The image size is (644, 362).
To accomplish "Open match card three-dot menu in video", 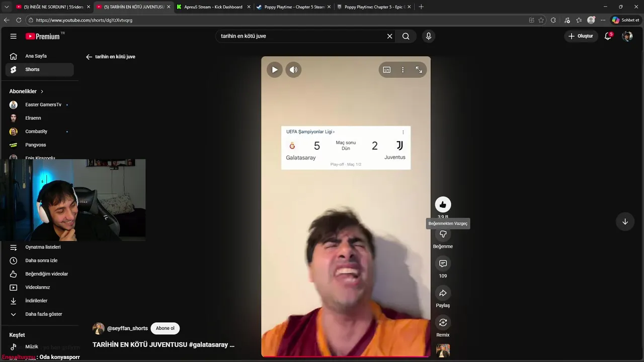I will tap(403, 132).
